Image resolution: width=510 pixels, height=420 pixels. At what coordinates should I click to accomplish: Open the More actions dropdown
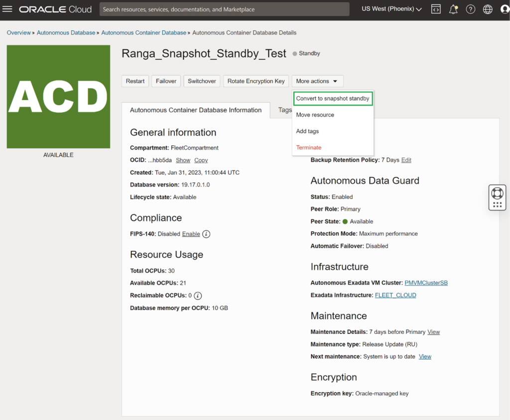tap(317, 81)
